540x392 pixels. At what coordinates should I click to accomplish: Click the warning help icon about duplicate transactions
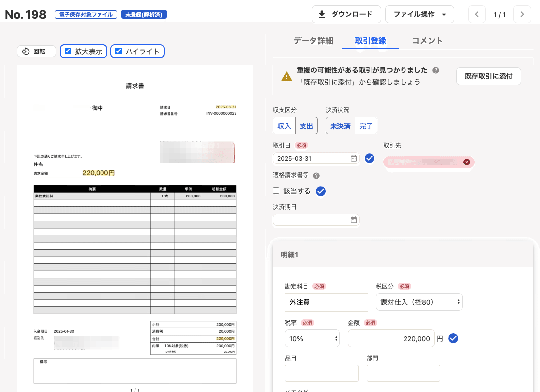435,70
